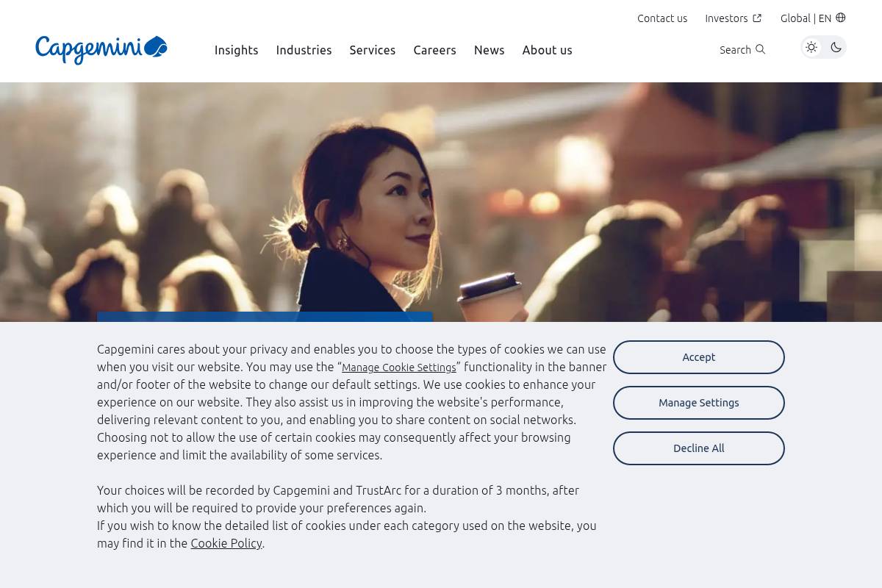Image resolution: width=882 pixels, height=588 pixels.
Task: Click the hero photo of woman with coffee
Action: (441, 202)
